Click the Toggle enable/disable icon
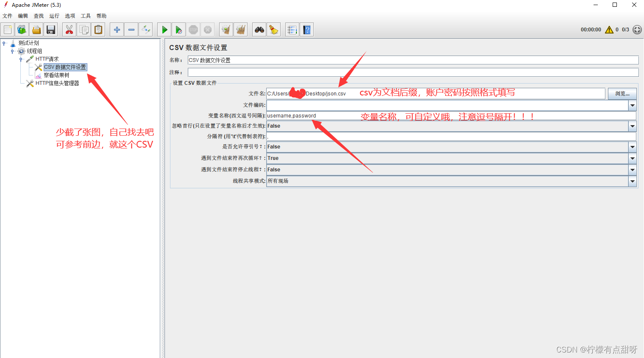 point(146,30)
